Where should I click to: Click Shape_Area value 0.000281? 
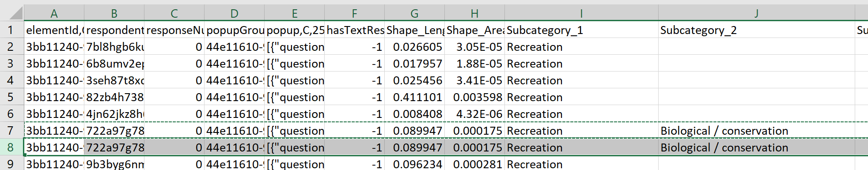click(x=474, y=163)
